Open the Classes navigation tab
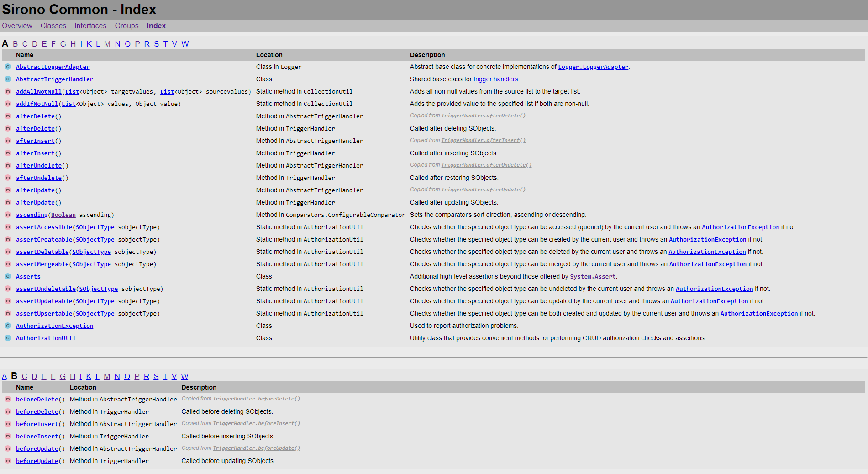Screen dimensions: 868x474 (x=53, y=26)
